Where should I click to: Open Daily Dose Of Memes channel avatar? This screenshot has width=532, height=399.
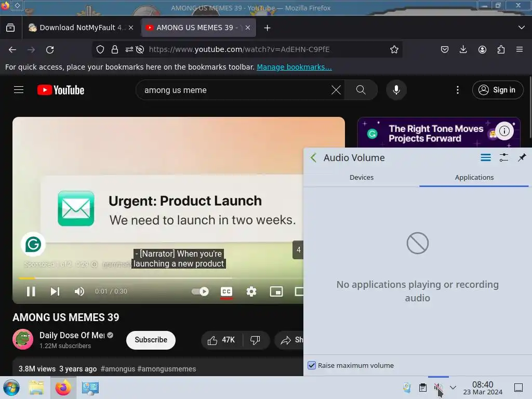[23, 339]
